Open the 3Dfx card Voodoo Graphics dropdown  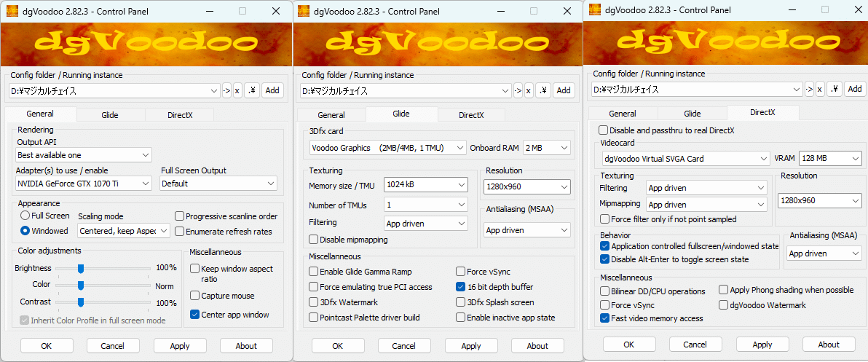coord(387,148)
